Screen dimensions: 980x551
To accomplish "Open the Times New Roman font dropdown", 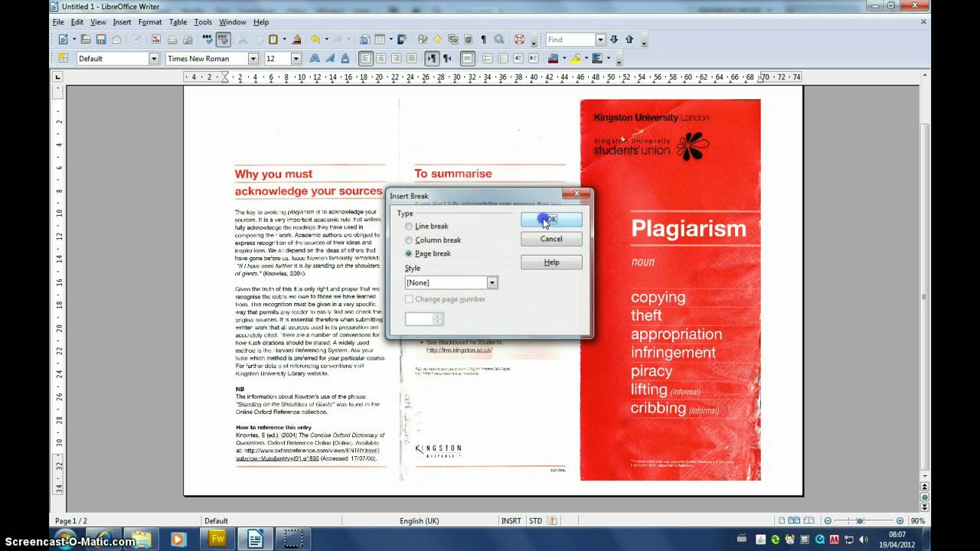I will [x=253, y=59].
